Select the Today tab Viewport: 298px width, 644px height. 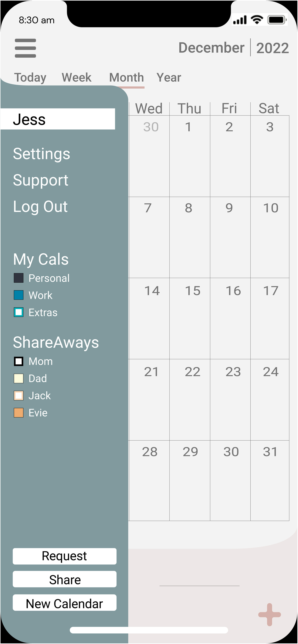point(30,78)
